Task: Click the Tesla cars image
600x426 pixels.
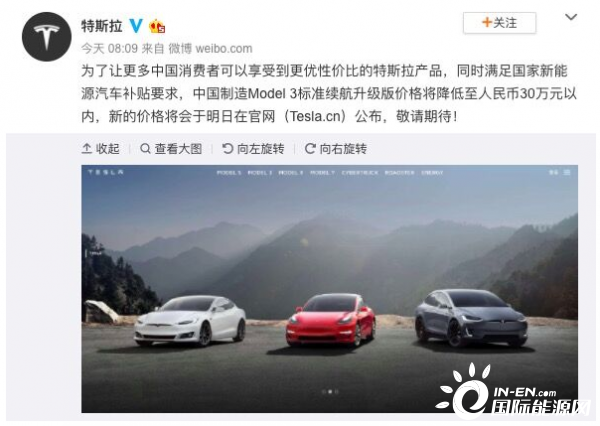Action: (x=329, y=289)
